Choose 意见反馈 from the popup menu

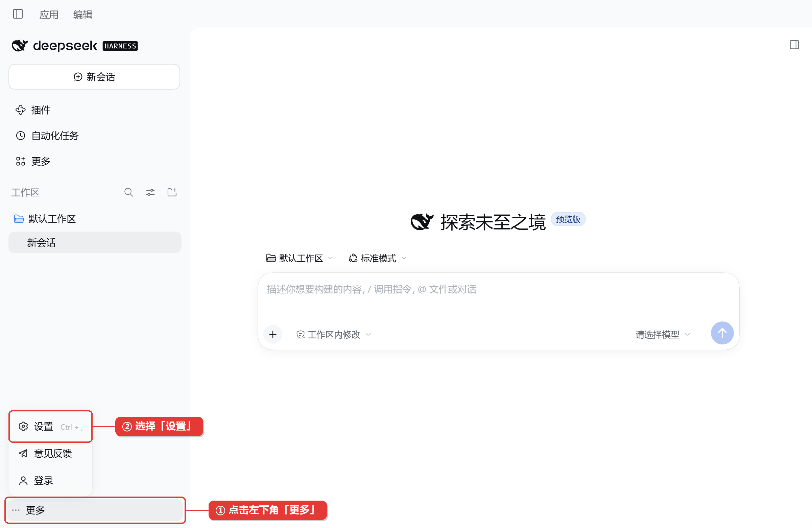point(50,453)
